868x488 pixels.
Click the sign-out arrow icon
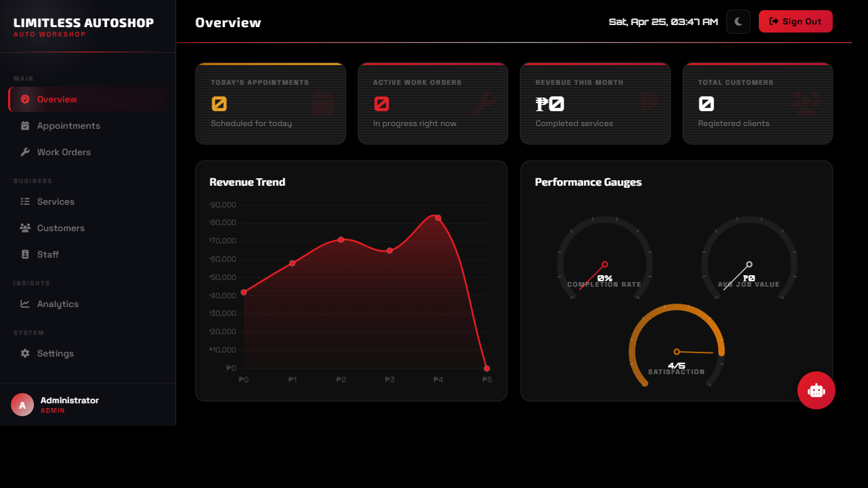(x=774, y=21)
